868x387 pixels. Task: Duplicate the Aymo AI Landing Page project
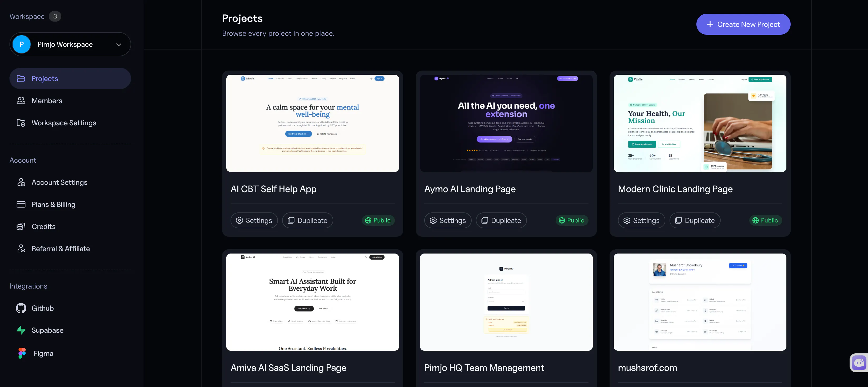(x=501, y=220)
